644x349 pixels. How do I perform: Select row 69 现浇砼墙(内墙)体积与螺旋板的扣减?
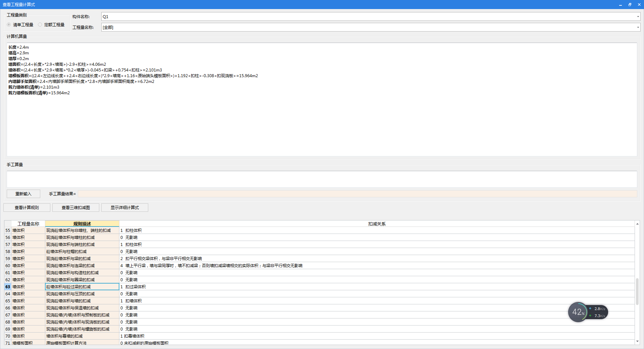(319, 329)
